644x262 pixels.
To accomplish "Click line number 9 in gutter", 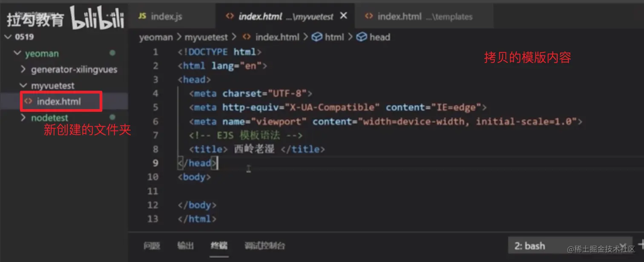I will pyautogui.click(x=155, y=163).
